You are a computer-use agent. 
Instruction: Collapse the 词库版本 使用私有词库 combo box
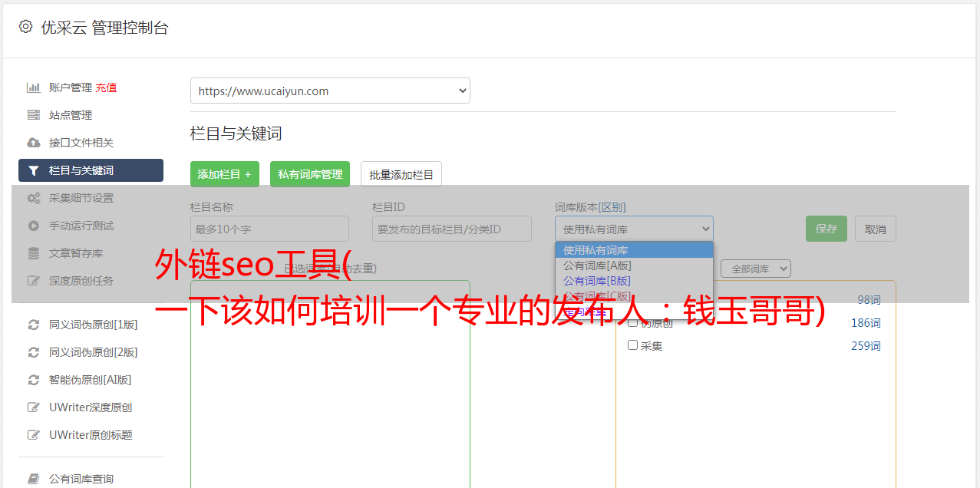click(634, 229)
